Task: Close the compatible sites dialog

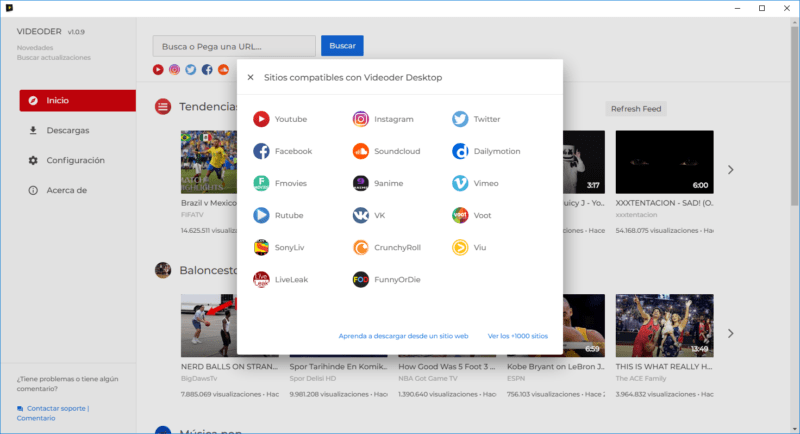Action: point(250,77)
